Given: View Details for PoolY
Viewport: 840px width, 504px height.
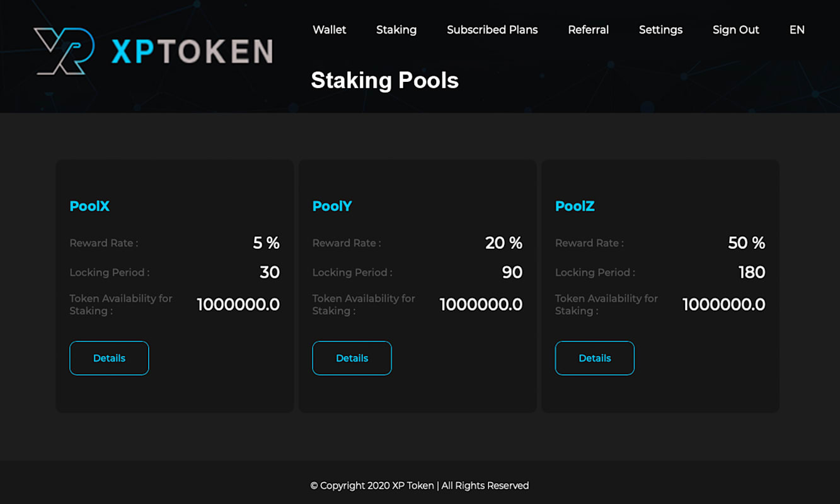Looking at the screenshot, I should coord(352,358).
